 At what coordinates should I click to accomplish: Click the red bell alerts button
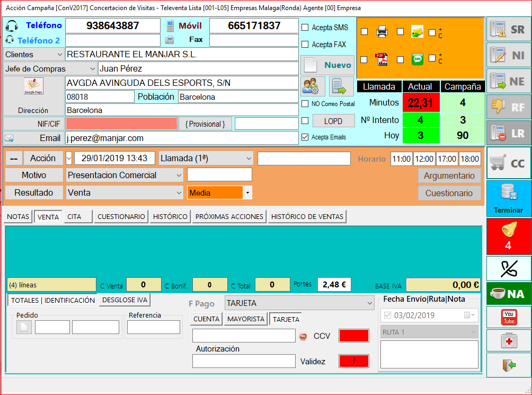click(509, 236)
